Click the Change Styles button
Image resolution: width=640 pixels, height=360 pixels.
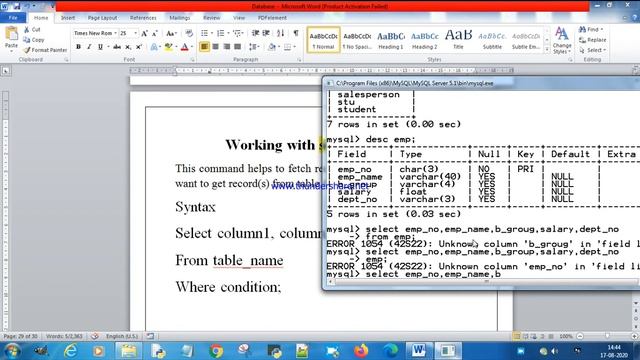pos(562,40)
